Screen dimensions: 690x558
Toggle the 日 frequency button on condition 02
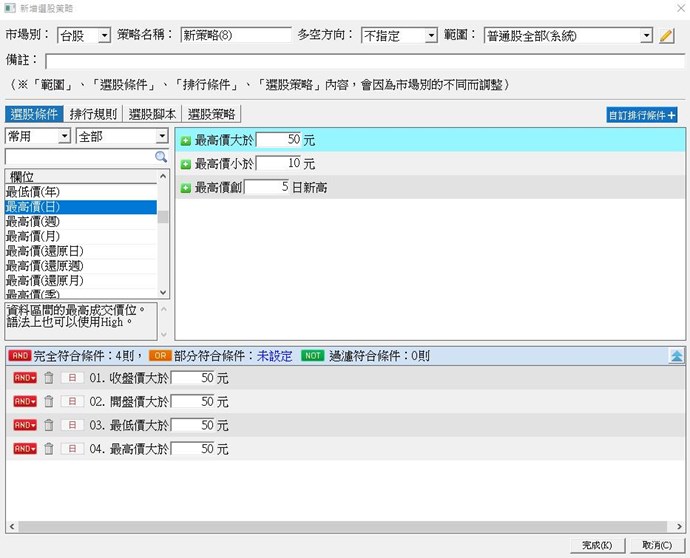point(72,402)
